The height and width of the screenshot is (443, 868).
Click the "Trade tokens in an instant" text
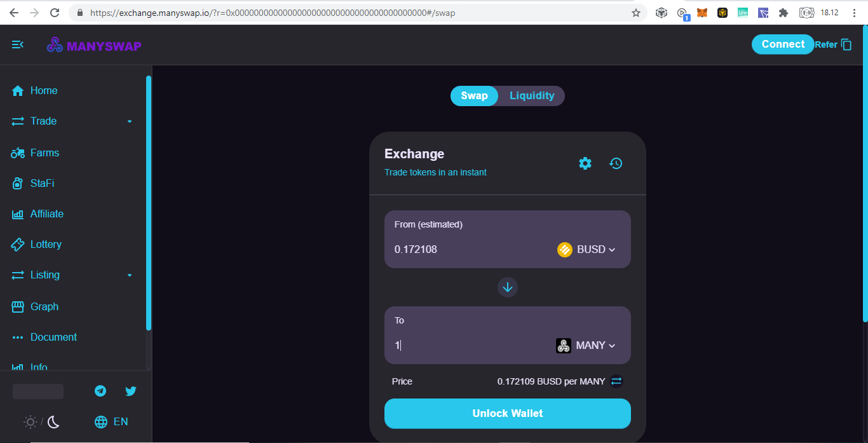click(436, 172)
